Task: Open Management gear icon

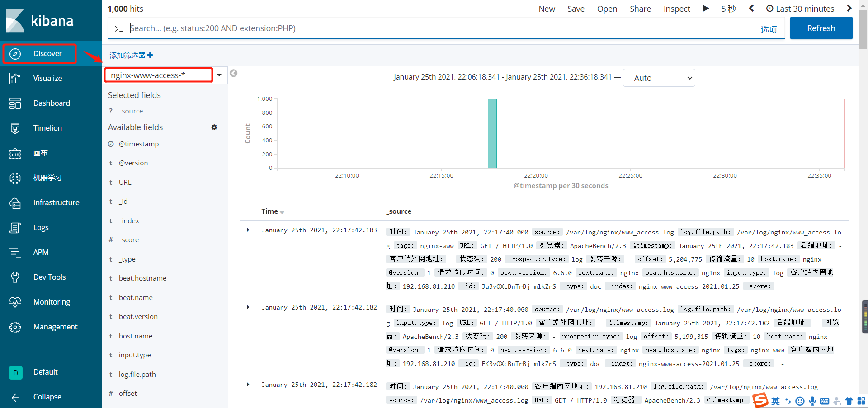Action: (x=15, y=327)
